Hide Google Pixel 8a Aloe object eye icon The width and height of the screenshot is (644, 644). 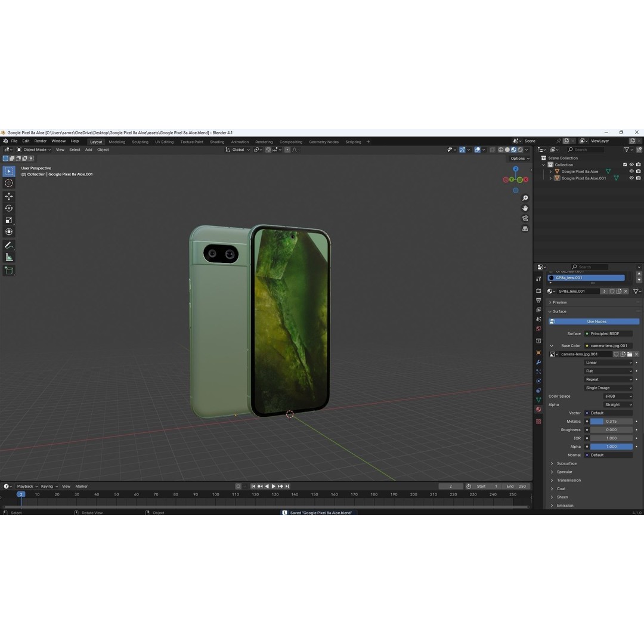(x=631, y=171)
